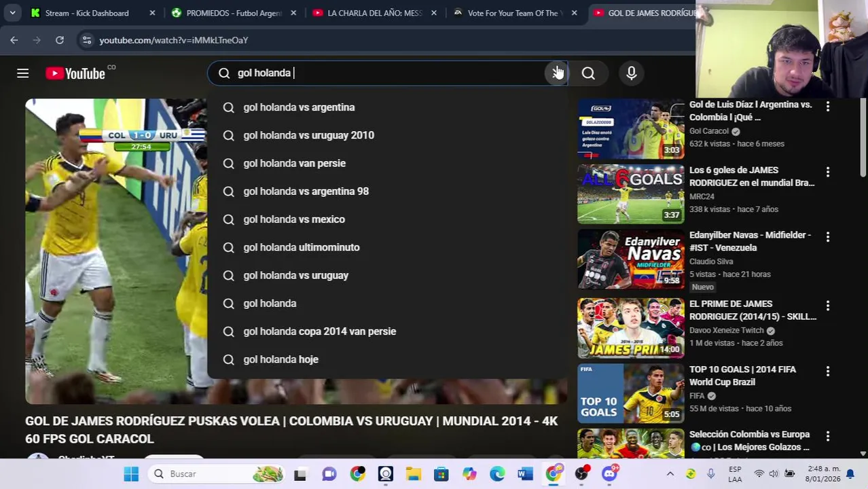Open the YouTube hamburger guide menu
Viewport: 868px width, 489px height.
tap(22, 73)
